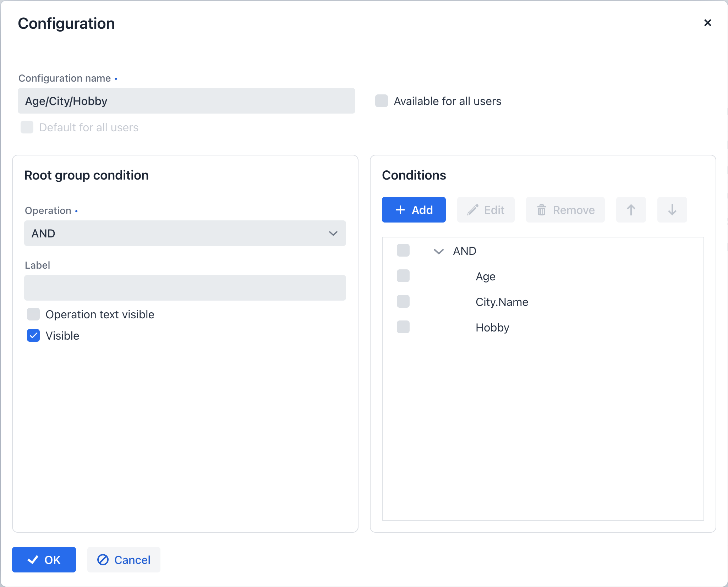Click the move condition down arrow
Screen dimensions: 728x587
[x=672, y=210]
